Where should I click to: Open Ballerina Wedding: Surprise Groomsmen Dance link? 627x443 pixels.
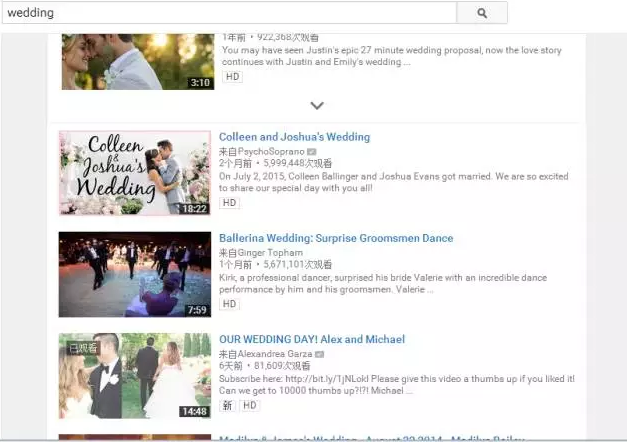336,238
